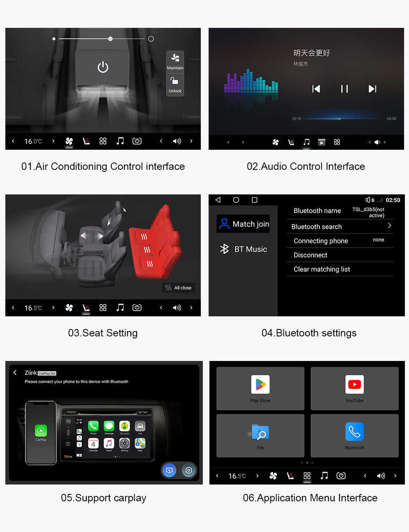Turn off heating with All close
Image resolution: width=409 pixels, height=532 pixels.
coord(179,288)
